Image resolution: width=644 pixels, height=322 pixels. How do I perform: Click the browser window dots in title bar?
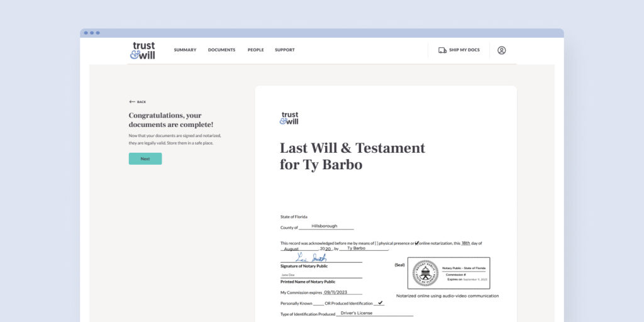(x=92, y=33)
